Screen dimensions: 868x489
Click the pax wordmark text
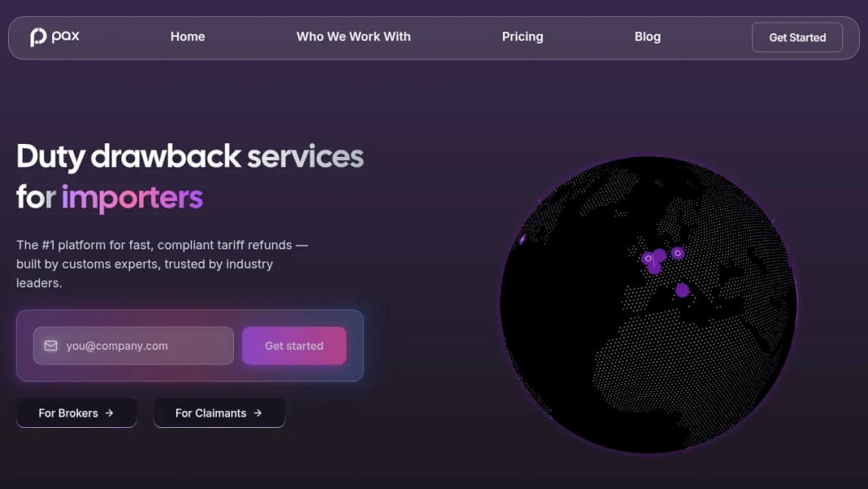pos(65,36)
